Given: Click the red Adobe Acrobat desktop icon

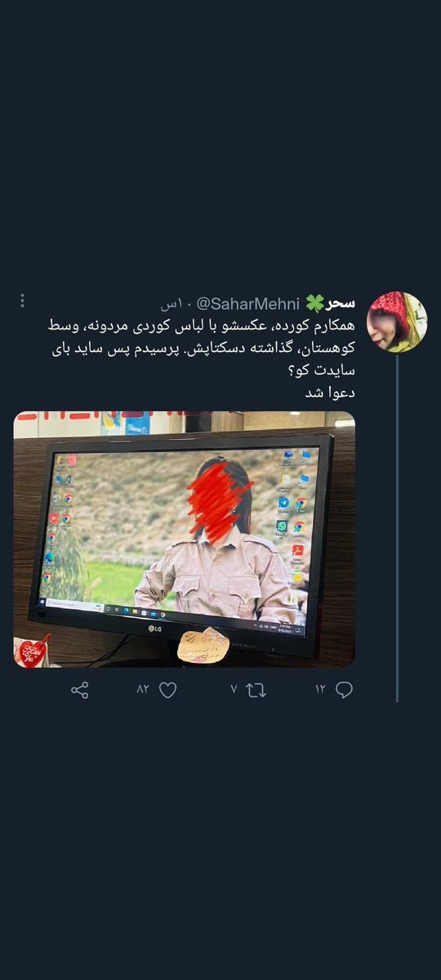Looking at the screenshot, I should tap(298, 551).
